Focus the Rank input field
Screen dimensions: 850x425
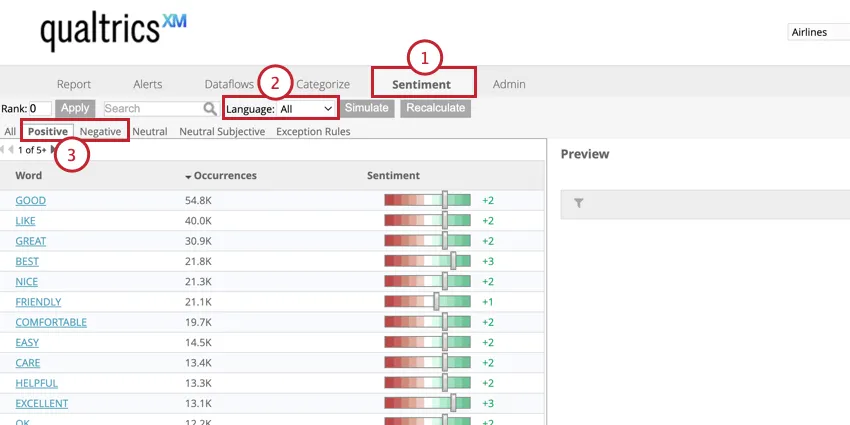(40, 108)
